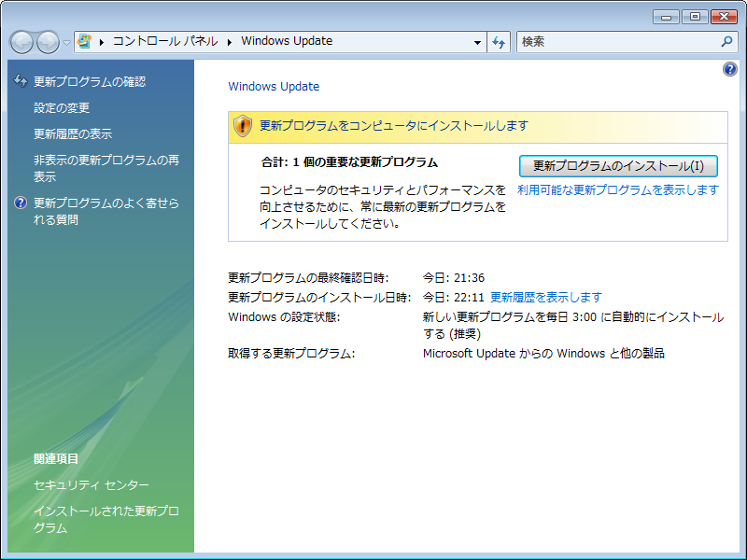Viewport: 747px width, 560px height.
Task: Click the yellow warning shield icon
Action: (x=243, y=126)
